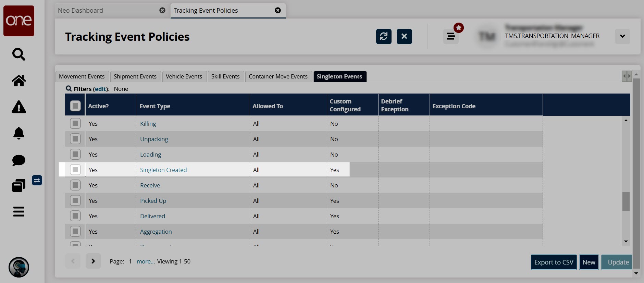
Task: Open the favorites menu with star badge
Action: coord(451,36)
